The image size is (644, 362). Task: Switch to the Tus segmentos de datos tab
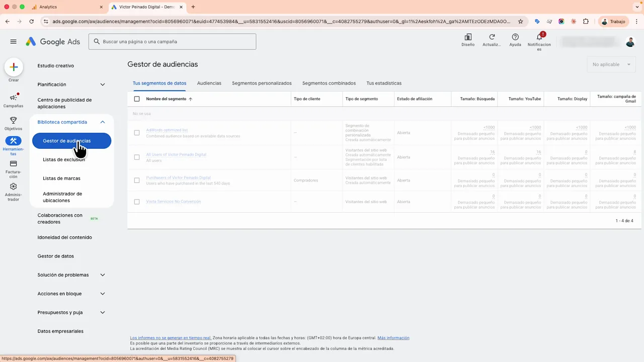[159, 83]
